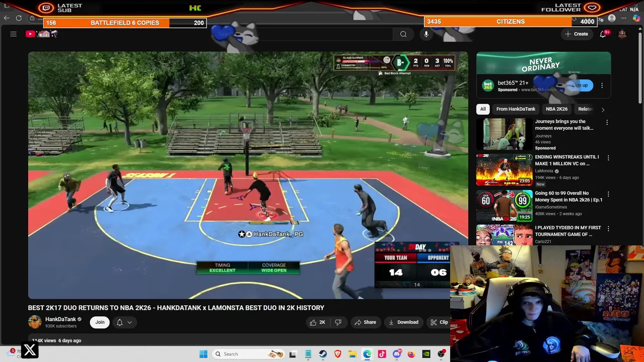Open Firefox from the taskbar
Image resolution: width=644 pixels, height=362 pixels.
click(x=411, y=354)
